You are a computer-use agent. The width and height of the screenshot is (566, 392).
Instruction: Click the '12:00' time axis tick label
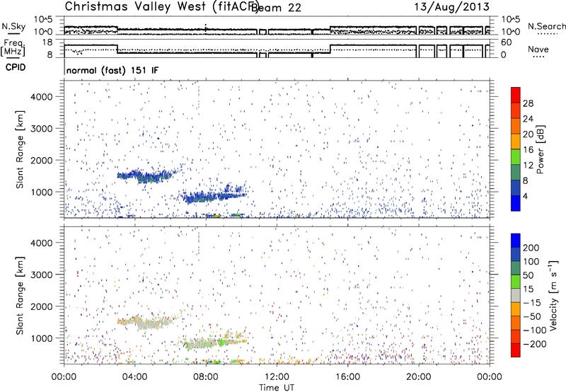[277, 377]
